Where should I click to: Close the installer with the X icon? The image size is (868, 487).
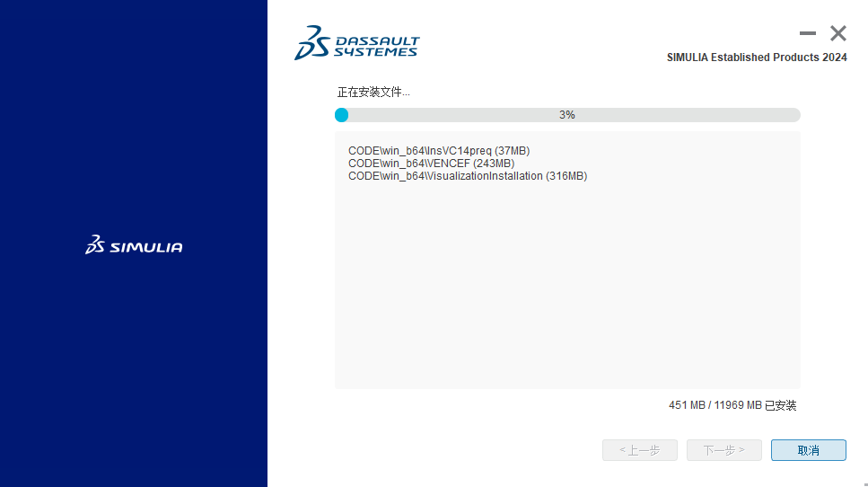(838, 34)
